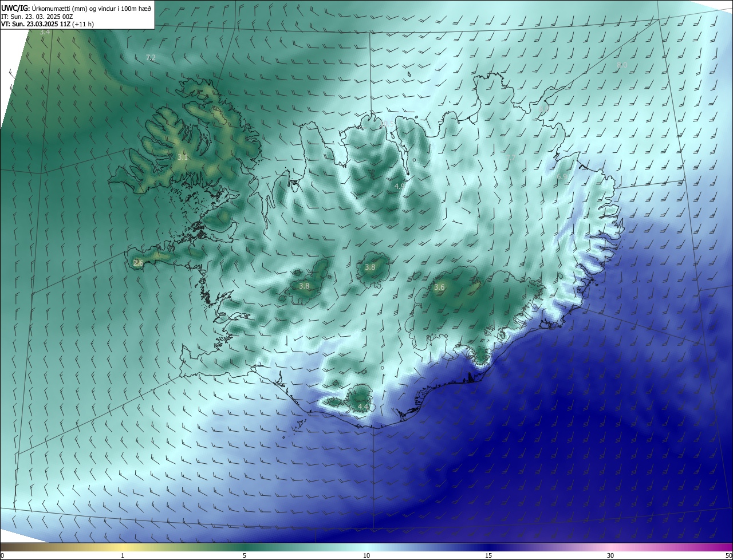Click the 3.6 value on the large glacier
Screen dimensions: 733x560
coord(439,287)
